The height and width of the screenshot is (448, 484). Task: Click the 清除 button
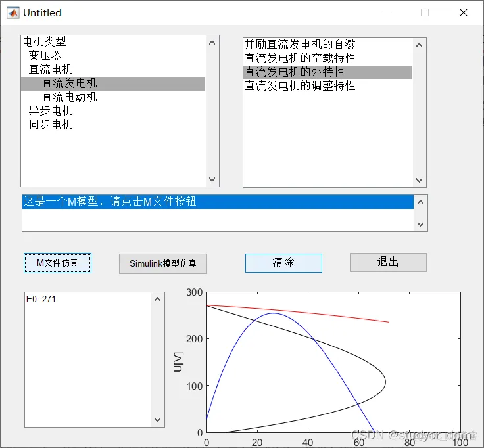pos(283,263)
